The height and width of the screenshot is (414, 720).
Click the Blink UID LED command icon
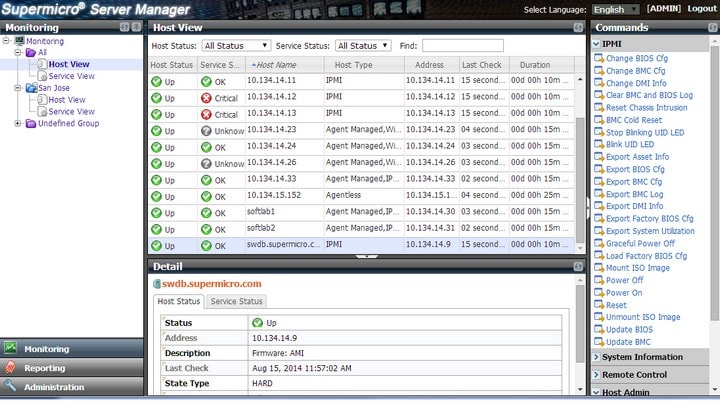tap(598, 144)
